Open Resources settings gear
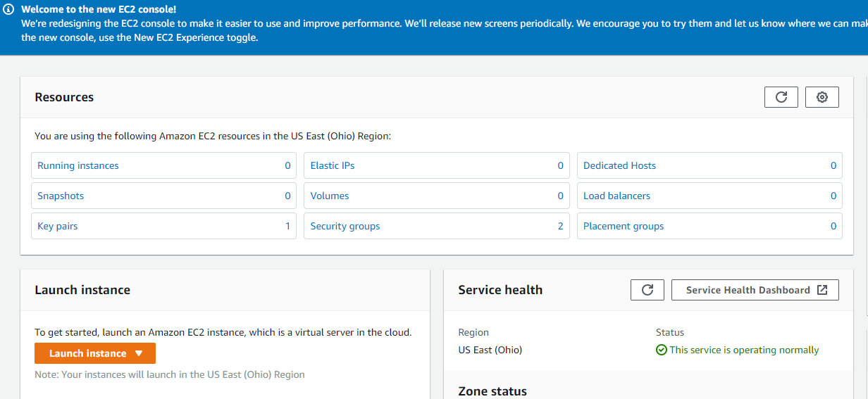Screen dimensions: 868x399 (821, 97)
